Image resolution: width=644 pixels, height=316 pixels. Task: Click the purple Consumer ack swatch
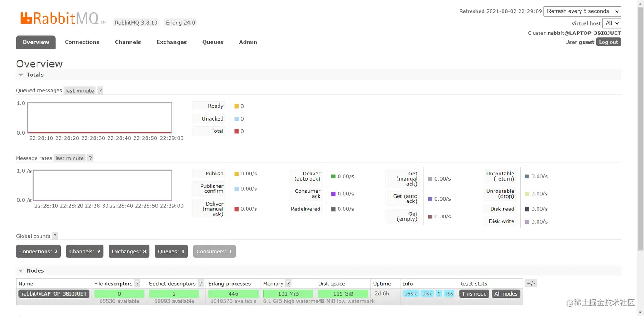tap(333, 194)
